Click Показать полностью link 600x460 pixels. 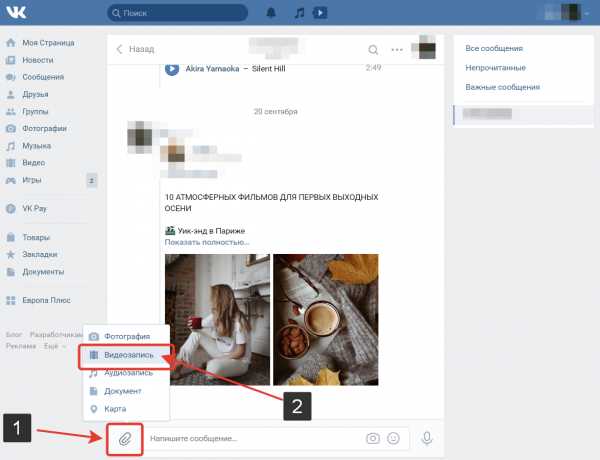tap(207, 242)
